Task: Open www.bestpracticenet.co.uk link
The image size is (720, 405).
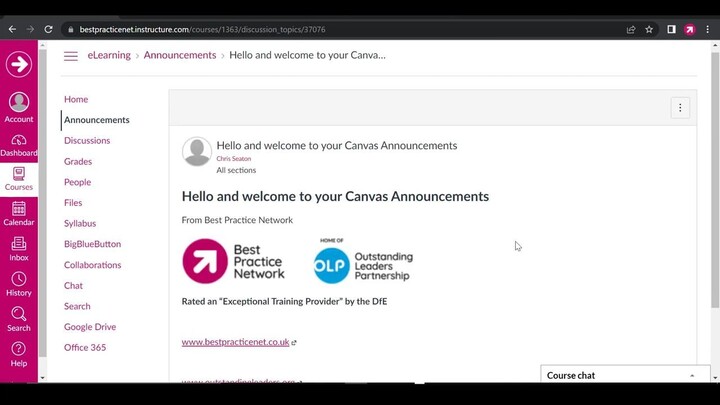Action: pos(236,342)
